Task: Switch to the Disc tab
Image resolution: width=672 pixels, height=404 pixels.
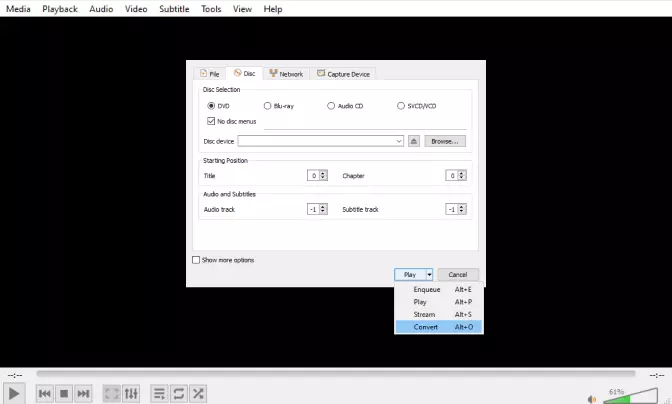Action: (x=244, y=73)
